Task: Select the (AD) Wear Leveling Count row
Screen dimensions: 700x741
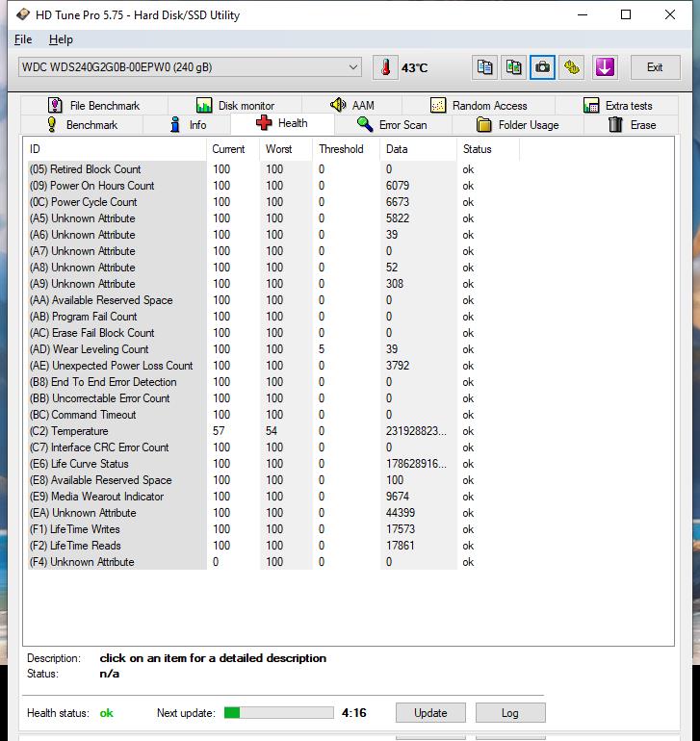Action: tap(273, 349)
